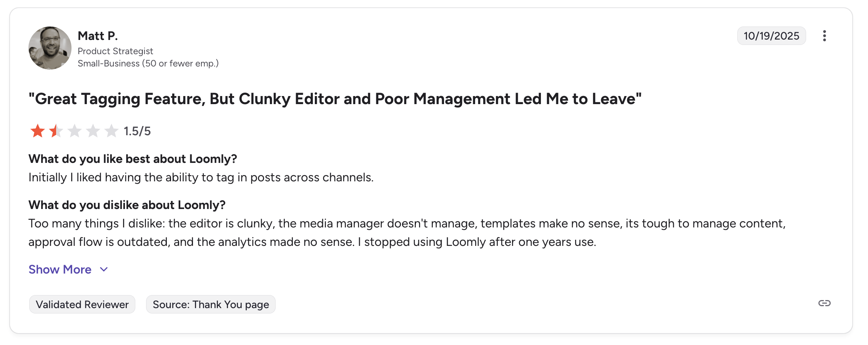Screen dimensions: 868x345
Task: Click the Product Strategist job title
Action: coord(115,51)
